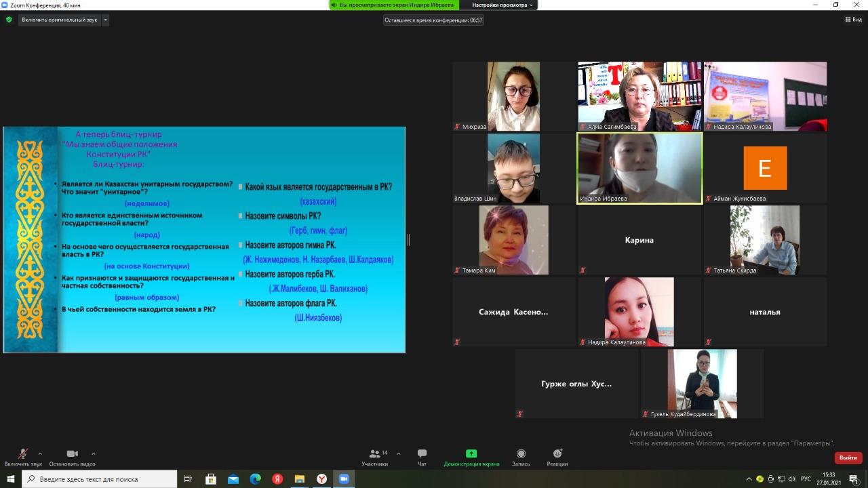This screenshot has width=868, height=488.
Task: Expand video options arrow beside camera
Action: tap(94, 453)
